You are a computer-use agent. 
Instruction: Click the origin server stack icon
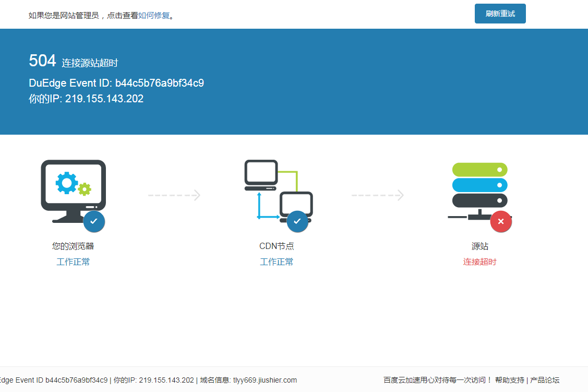pos(479,188)
